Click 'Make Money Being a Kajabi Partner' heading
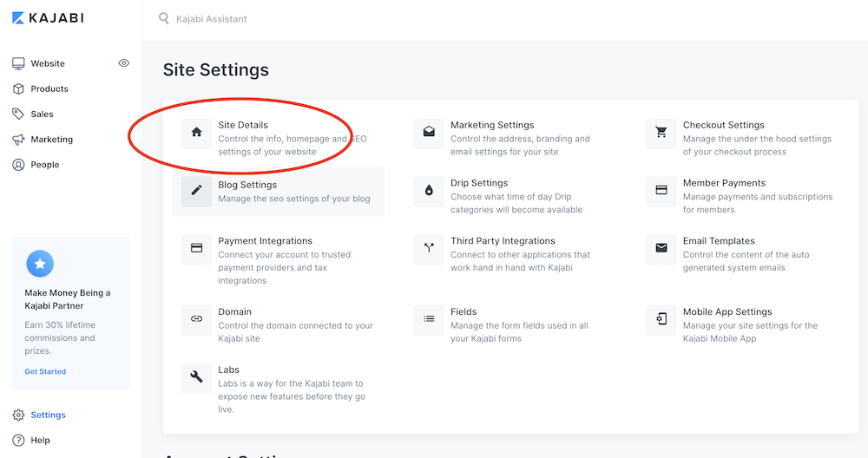The width and height of the screenshot is (868, 458). (68, 299)
